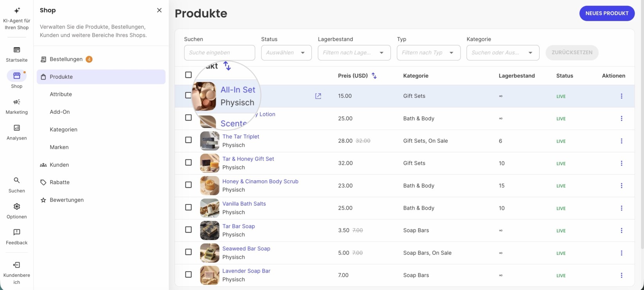
Task: Tick checkbox for Honey & Cinamon Body Scrub
Action: tap(188, 184)
